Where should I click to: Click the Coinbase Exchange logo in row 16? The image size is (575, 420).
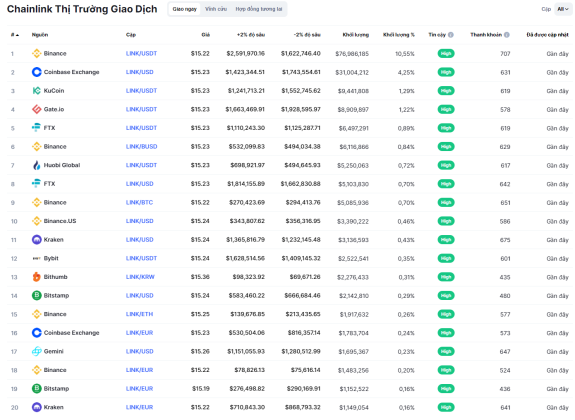pyautogui.click(x=36, y=333)
